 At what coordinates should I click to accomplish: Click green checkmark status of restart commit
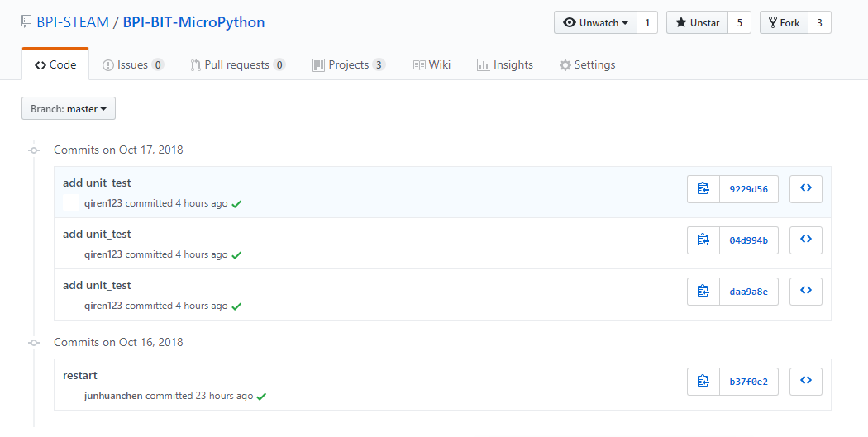(x=262, y=397)
